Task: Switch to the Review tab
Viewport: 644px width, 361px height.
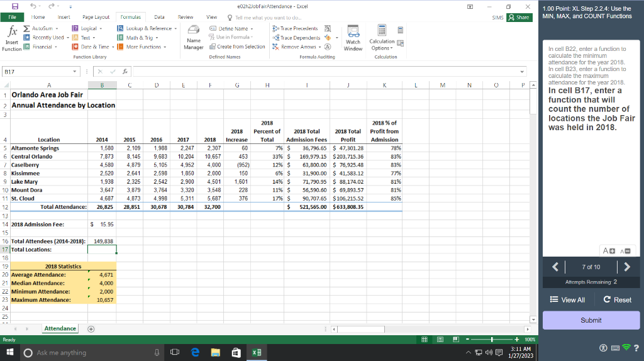Action: tap(186, 17)
